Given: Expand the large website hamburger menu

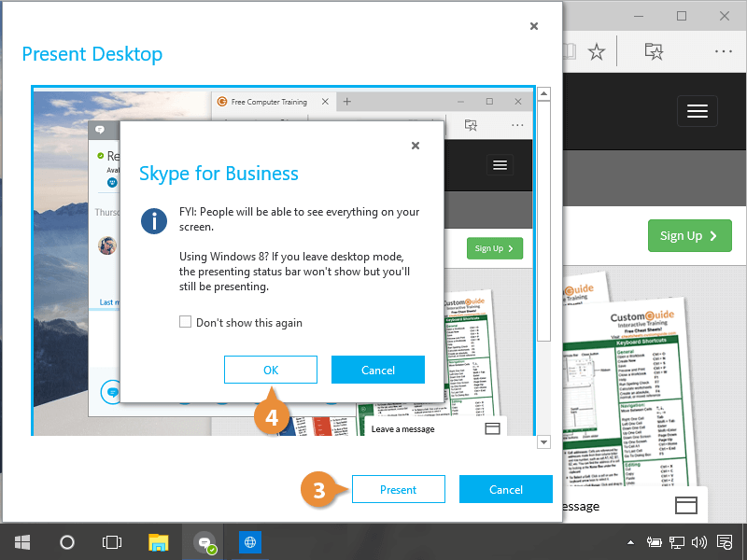Looking at the screenshot, I should [x=698, y=111].
